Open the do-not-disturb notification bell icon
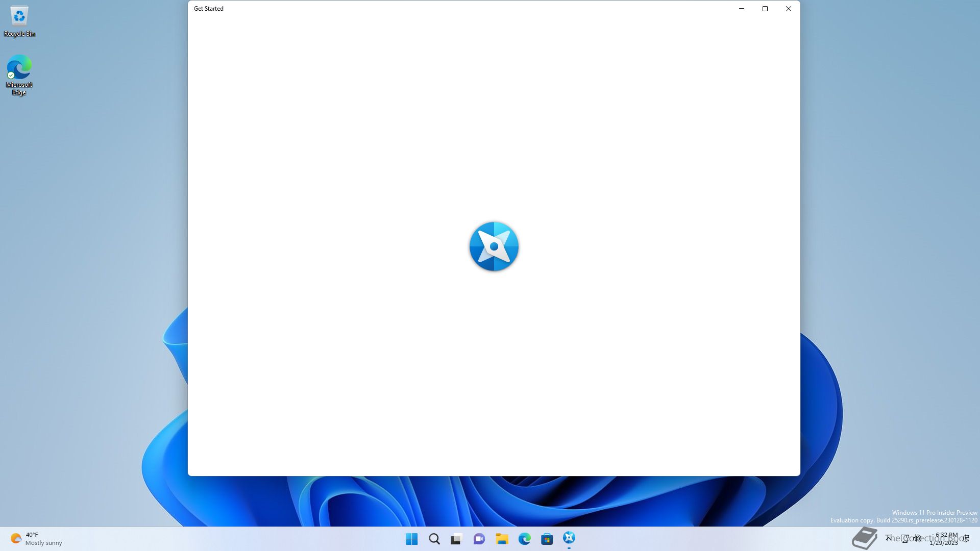The image size is (980, 551). 966,539
